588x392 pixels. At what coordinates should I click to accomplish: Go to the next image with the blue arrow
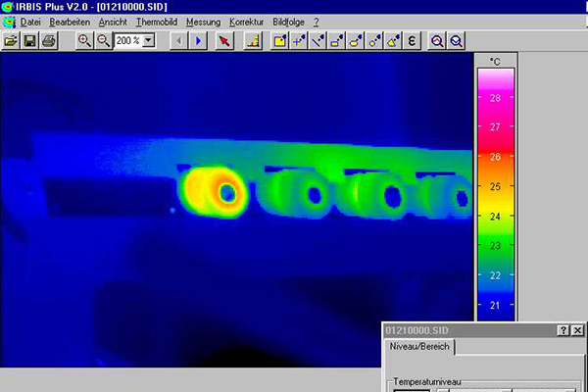tap(198, 41)
